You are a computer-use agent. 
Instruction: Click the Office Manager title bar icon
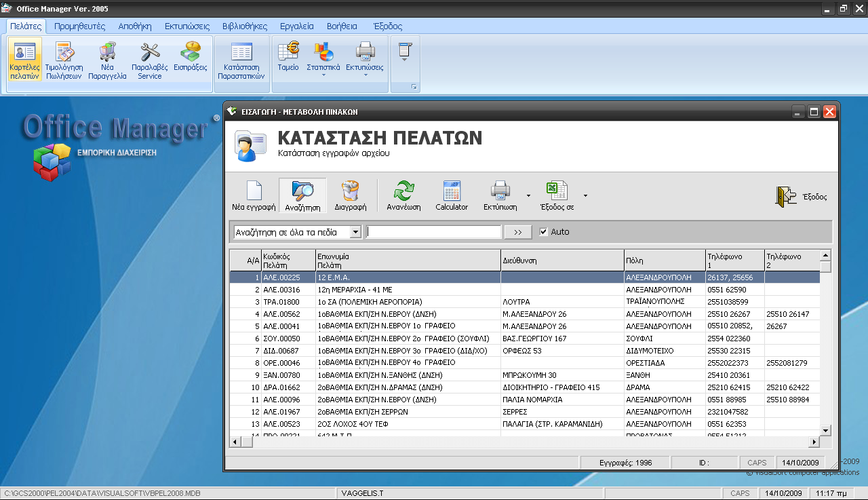pyautogui.click(x=7, y=8)
